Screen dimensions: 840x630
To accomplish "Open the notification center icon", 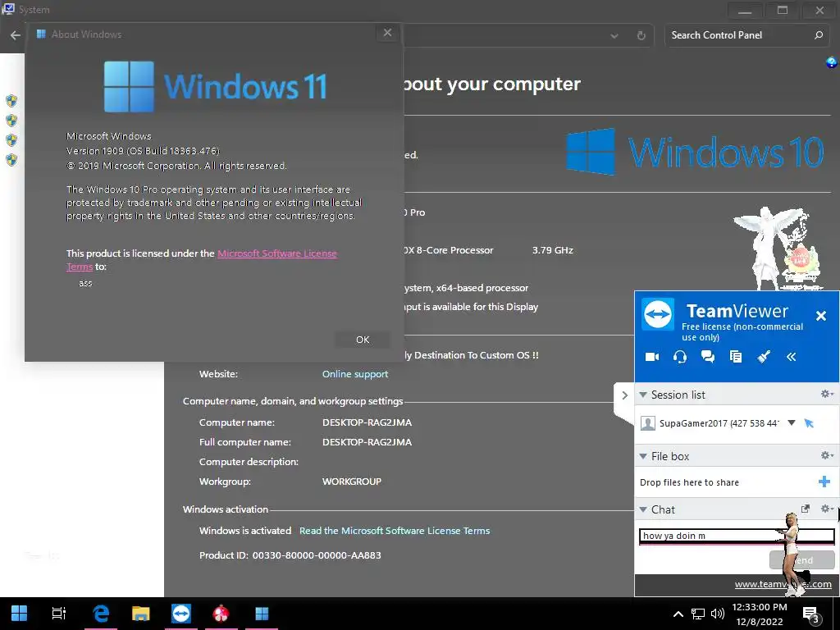I will (x=810, y=614).
